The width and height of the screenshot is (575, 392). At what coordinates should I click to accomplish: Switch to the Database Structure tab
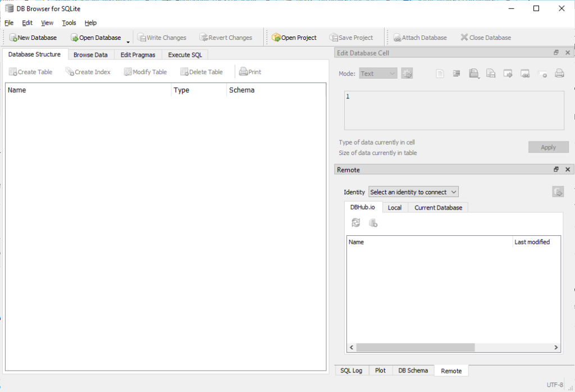pyautogui.click(x=34, y=54)
